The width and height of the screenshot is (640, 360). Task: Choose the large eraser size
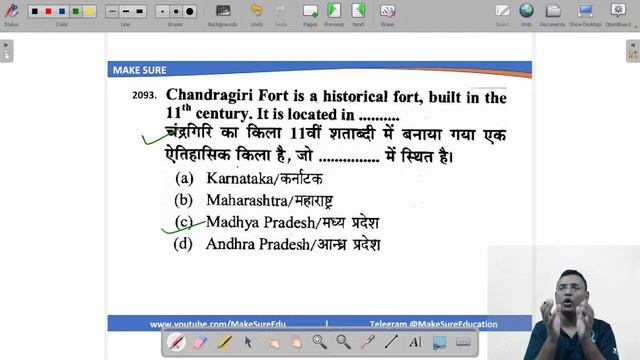tap(190, 11)
